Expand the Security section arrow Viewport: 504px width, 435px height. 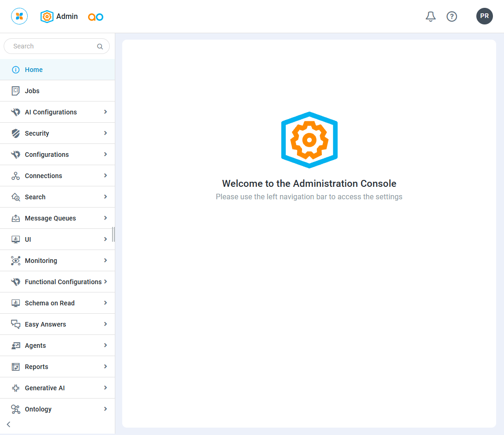(x=106, y=133)
